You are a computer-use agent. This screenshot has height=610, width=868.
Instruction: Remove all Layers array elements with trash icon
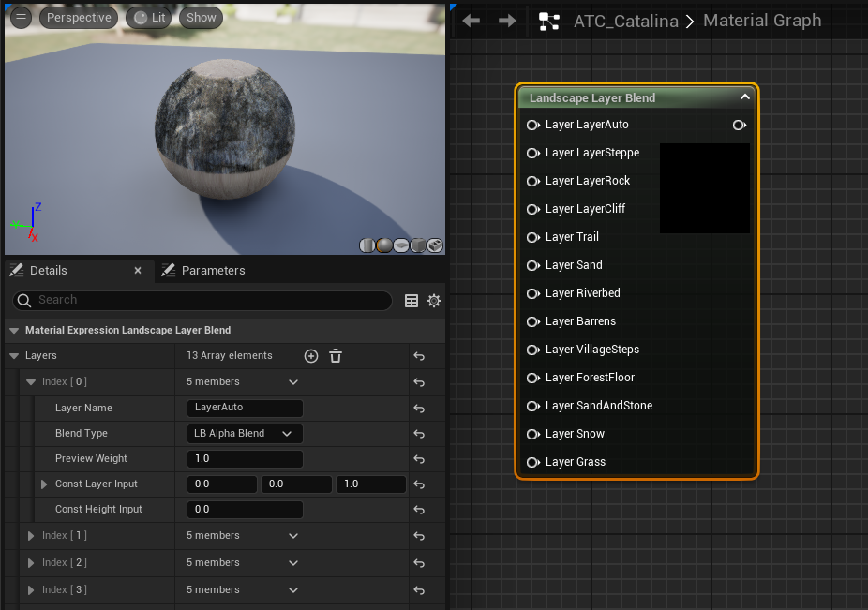click(336, 356)
